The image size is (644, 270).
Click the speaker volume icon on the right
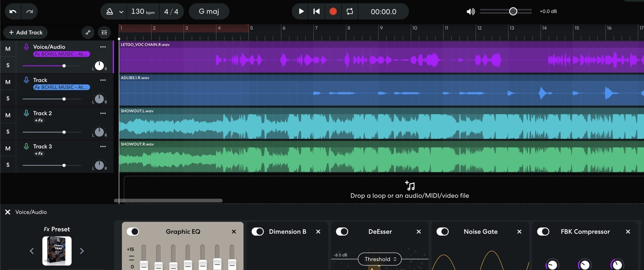(470, 11)
